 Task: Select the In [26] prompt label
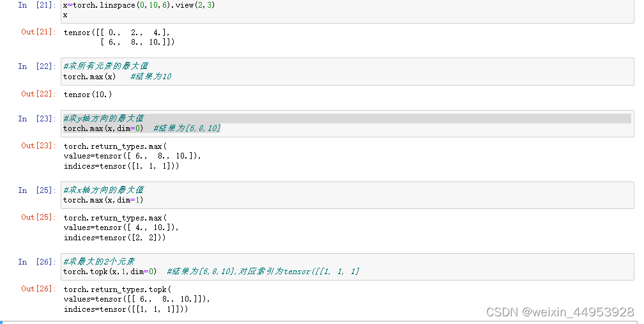click(x=37, y=261)
